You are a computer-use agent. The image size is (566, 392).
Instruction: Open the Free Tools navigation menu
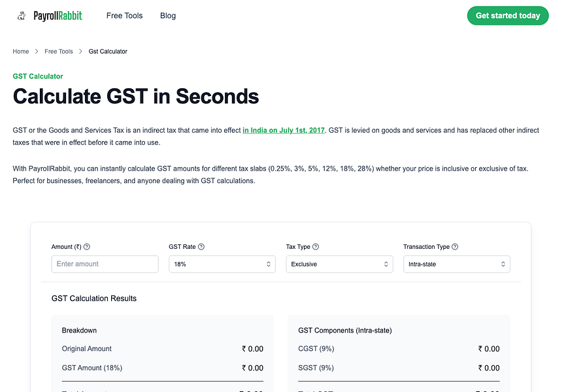124,16
